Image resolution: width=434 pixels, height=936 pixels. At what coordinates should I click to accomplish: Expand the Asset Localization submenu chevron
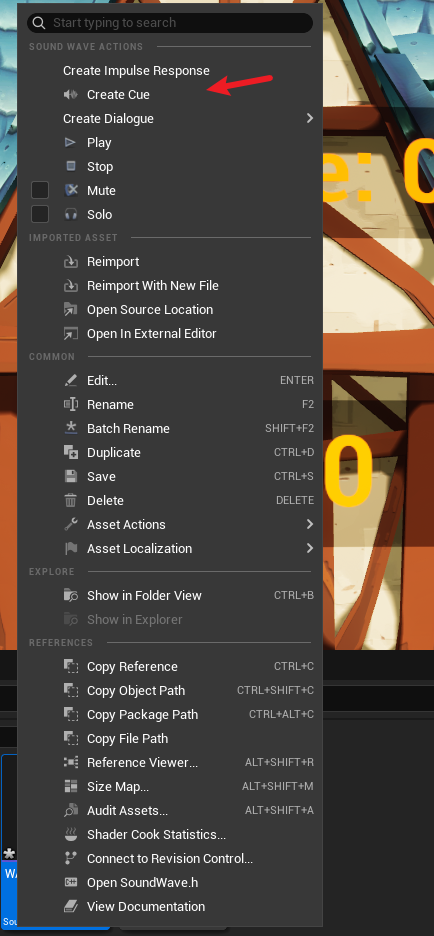point(309,548)
